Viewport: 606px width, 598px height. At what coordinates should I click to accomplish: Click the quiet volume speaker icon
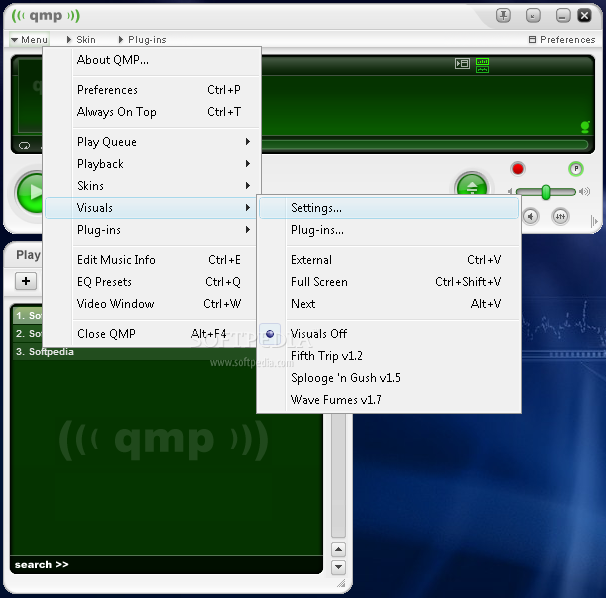[511, 191]
